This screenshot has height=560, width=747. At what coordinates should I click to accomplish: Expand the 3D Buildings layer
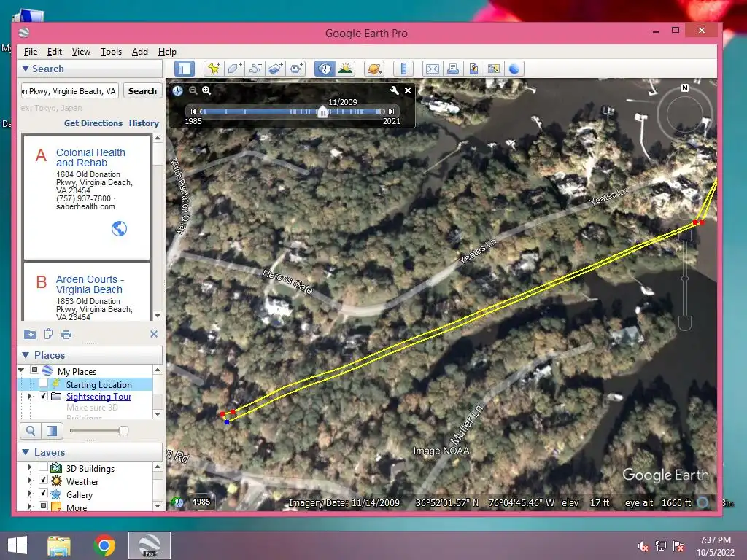pyautogui.click(x=29, y=467)
